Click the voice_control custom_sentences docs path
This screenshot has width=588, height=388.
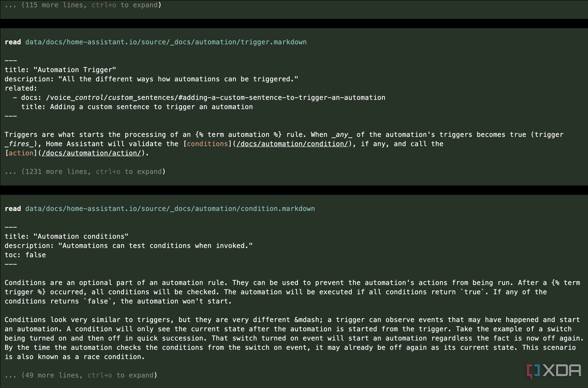pyautogui.click(x=216, y=97)
